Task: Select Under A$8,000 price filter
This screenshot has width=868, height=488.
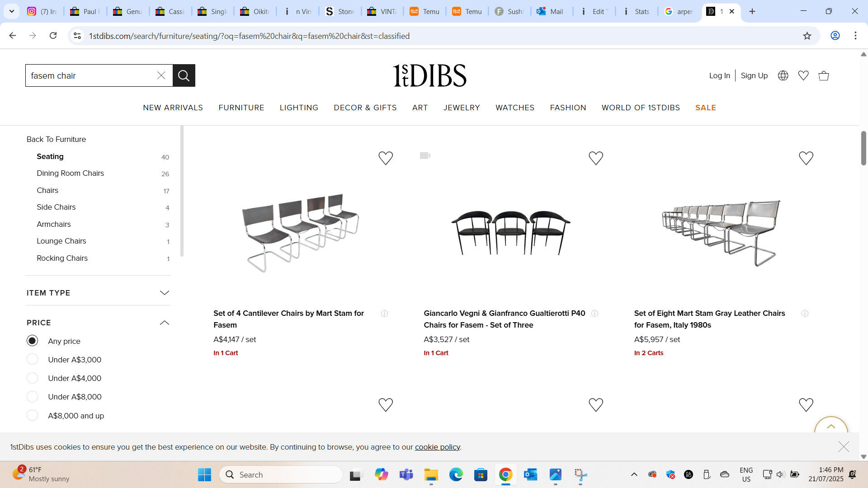Action: pyautogui.click(x=32, y=397)
